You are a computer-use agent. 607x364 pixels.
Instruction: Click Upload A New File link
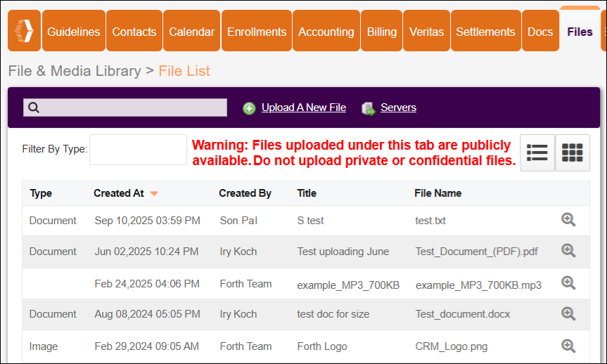pos(304,108)
